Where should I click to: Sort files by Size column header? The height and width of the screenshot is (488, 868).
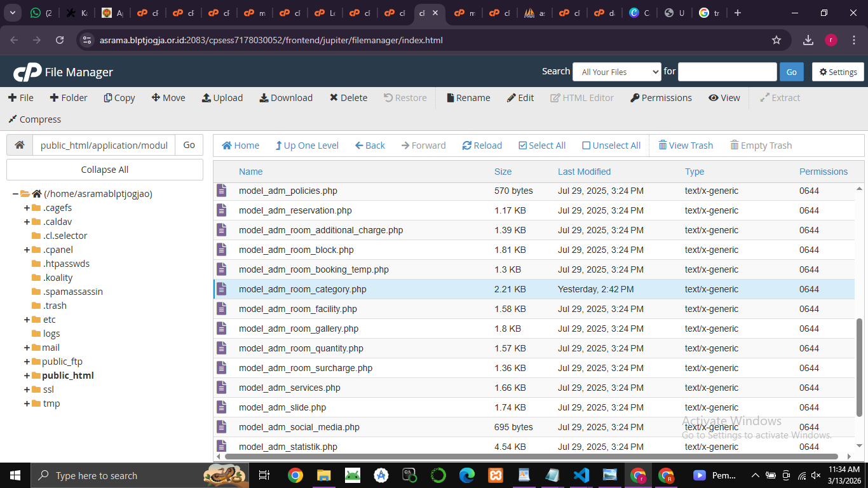pos(503,172)
